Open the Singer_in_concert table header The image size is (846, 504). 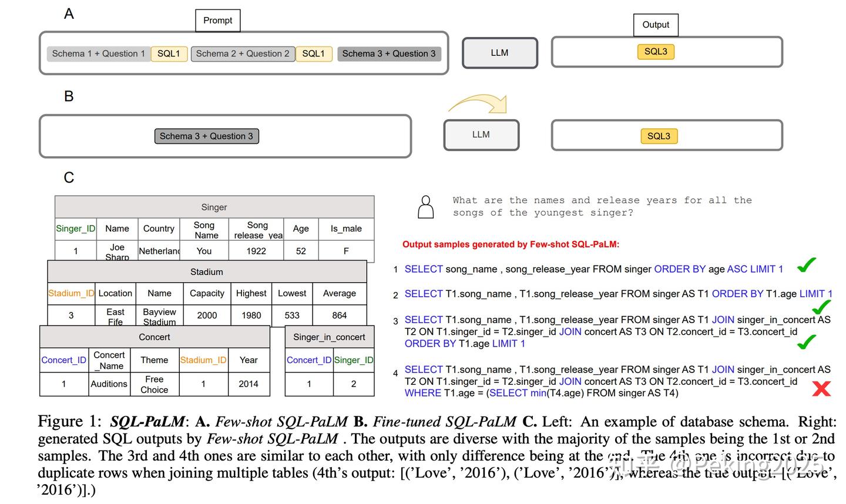tap(330, 337)
